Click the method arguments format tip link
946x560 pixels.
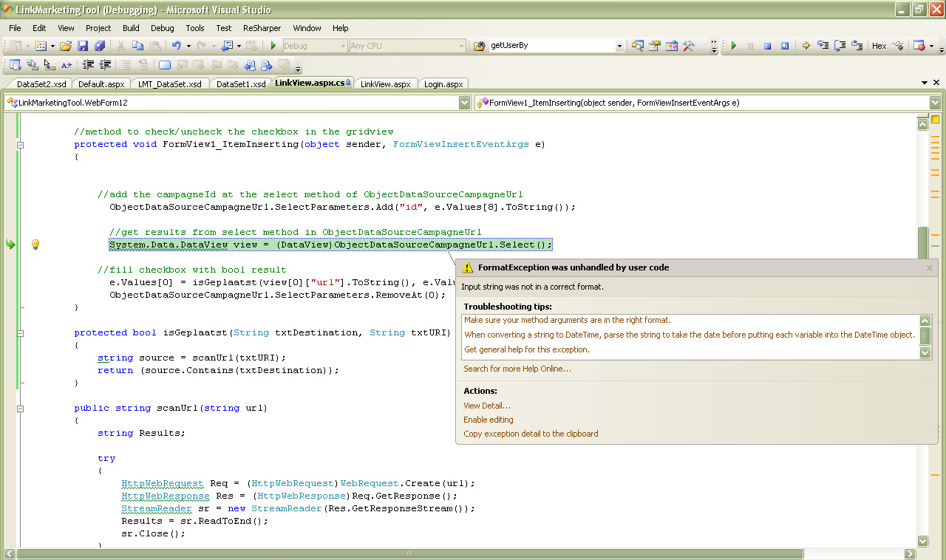point(568,320)
